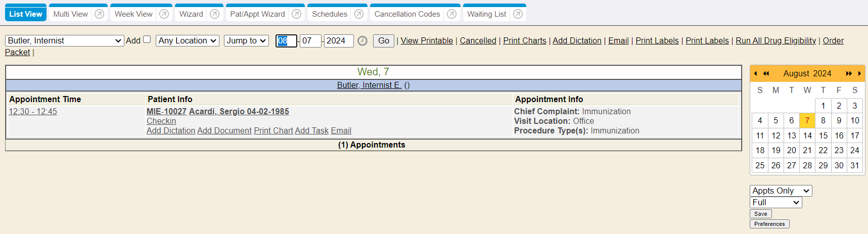The height and width of the screenshot is (234, 868).
Task: Click the Checkin link for Sergio Acardi
Action: (x=161, y=121)
